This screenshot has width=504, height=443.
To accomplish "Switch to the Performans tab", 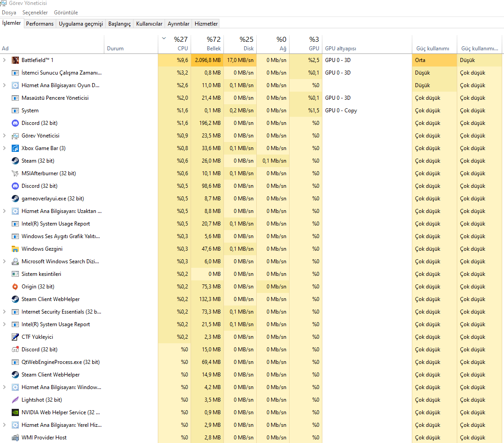I will [x=40, y=23].
